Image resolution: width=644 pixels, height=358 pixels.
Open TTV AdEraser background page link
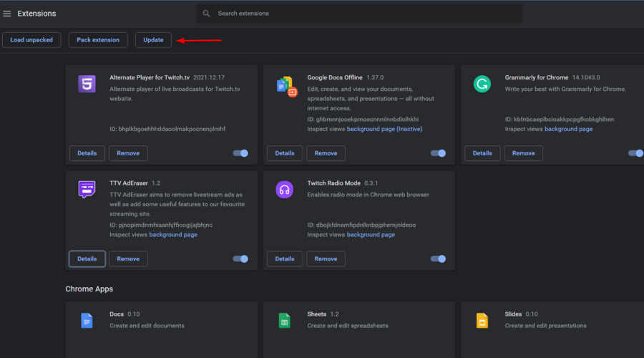pyautogui.click(x=173, y=235)
